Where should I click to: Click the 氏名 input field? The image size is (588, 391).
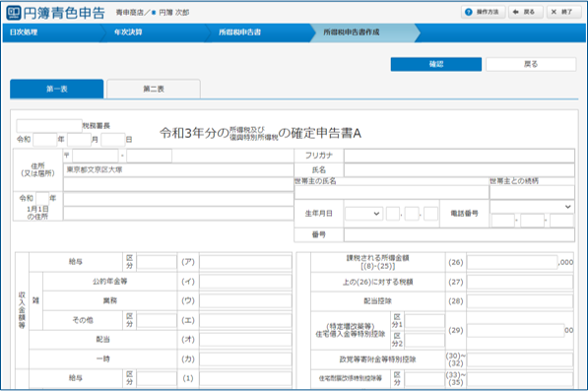pos(459,169)
